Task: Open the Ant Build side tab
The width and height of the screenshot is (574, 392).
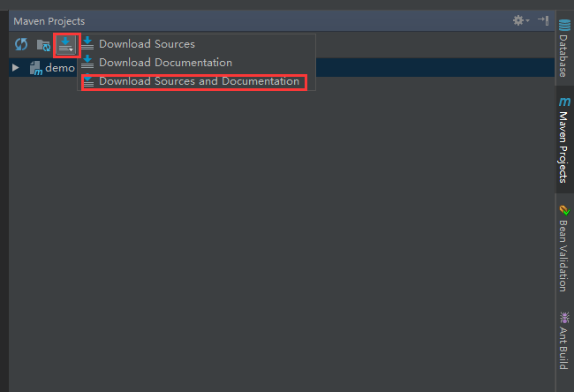Action: [563, 348]
